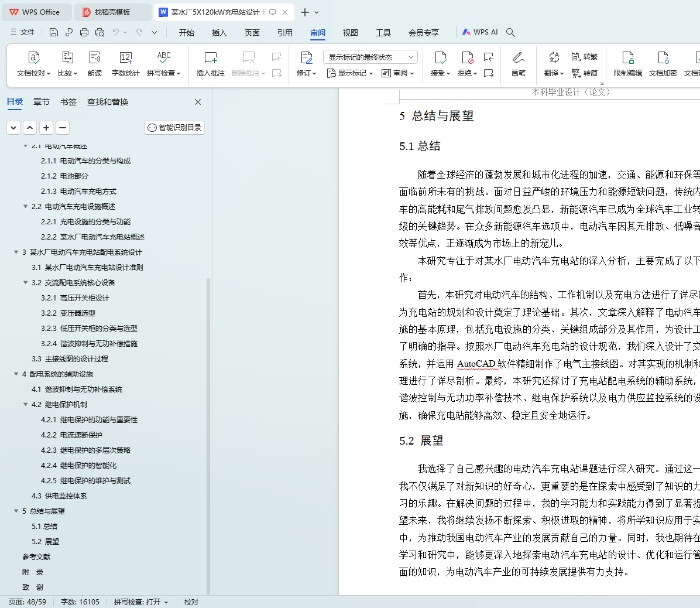This screenshot has height=608, width=700.
Task: Select the 画笔 pen tool
Action: [518, 58]
